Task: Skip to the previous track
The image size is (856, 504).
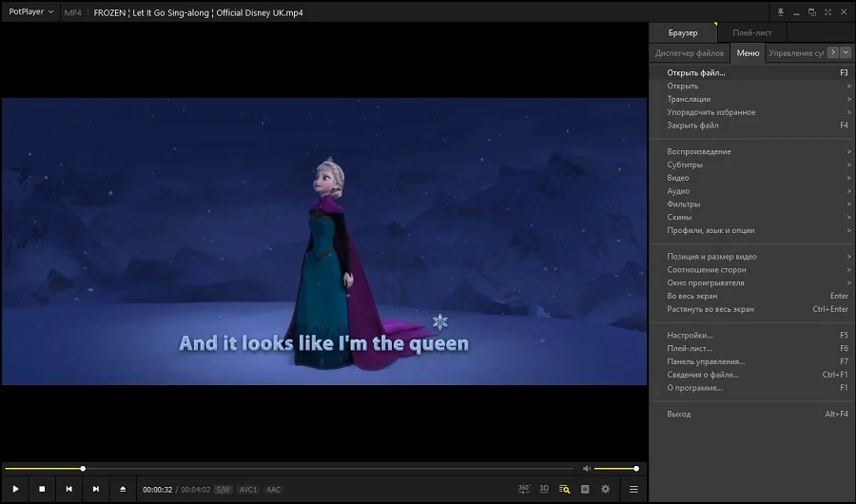Action: pos(68,489)
